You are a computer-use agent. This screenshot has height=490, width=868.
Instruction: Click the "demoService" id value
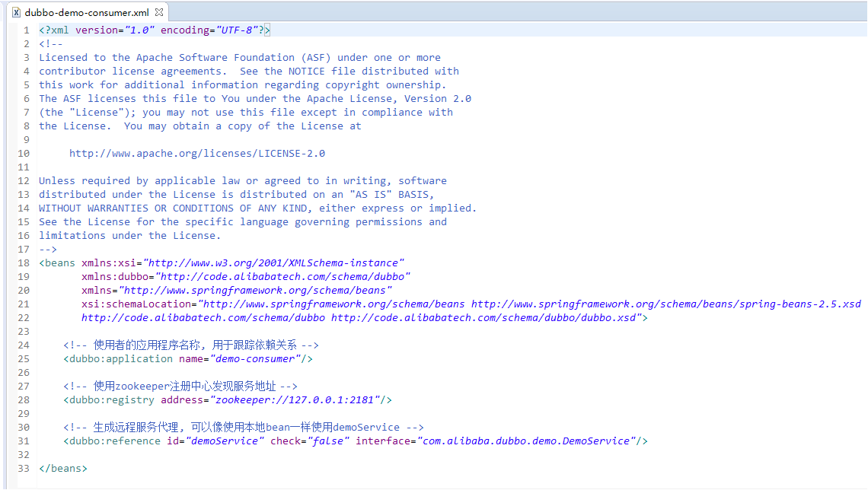coord(225,441)
